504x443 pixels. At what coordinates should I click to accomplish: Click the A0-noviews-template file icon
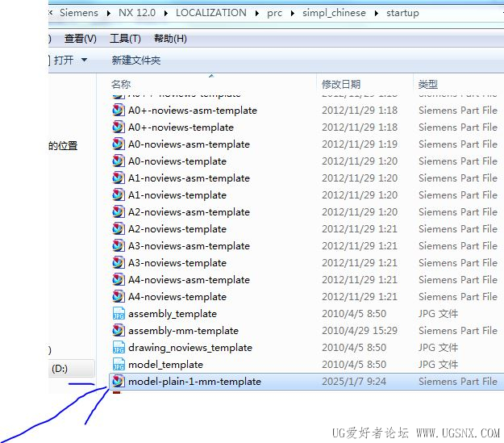point(119,161)
